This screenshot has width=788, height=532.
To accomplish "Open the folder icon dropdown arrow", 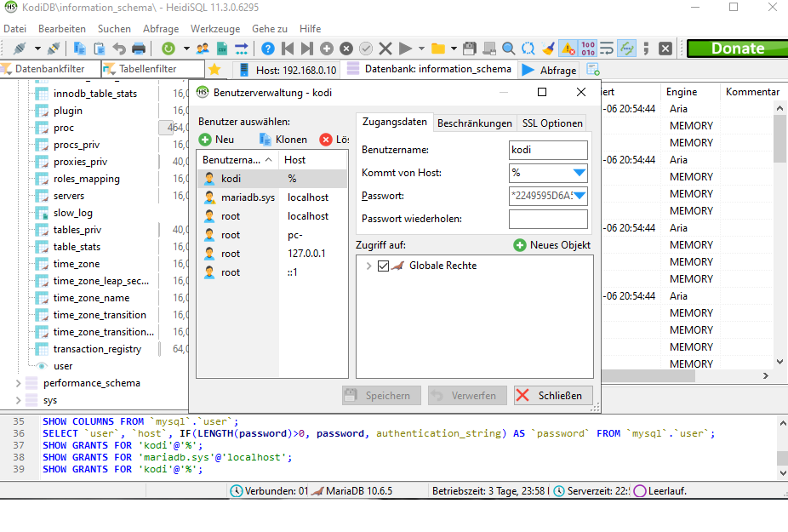I will tap(454, 49).
